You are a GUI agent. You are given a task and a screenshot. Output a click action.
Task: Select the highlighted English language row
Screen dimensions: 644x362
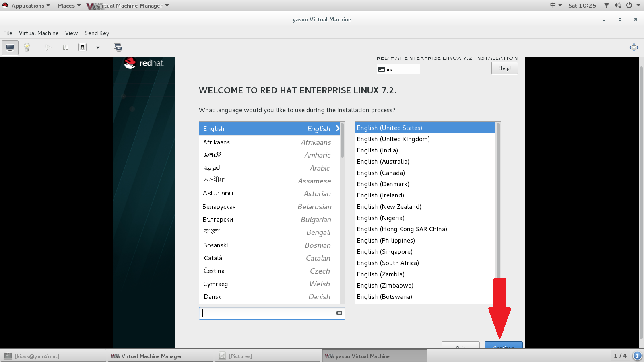(x=269, y=129)
